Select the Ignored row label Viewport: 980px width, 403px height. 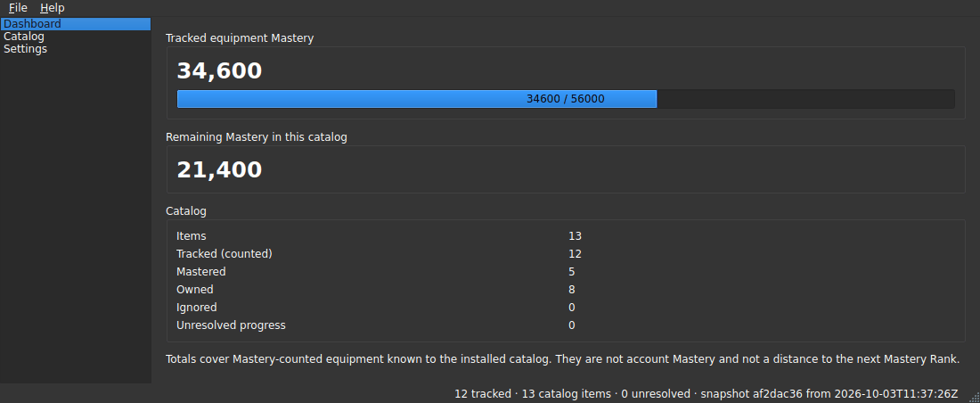point(197,308)
